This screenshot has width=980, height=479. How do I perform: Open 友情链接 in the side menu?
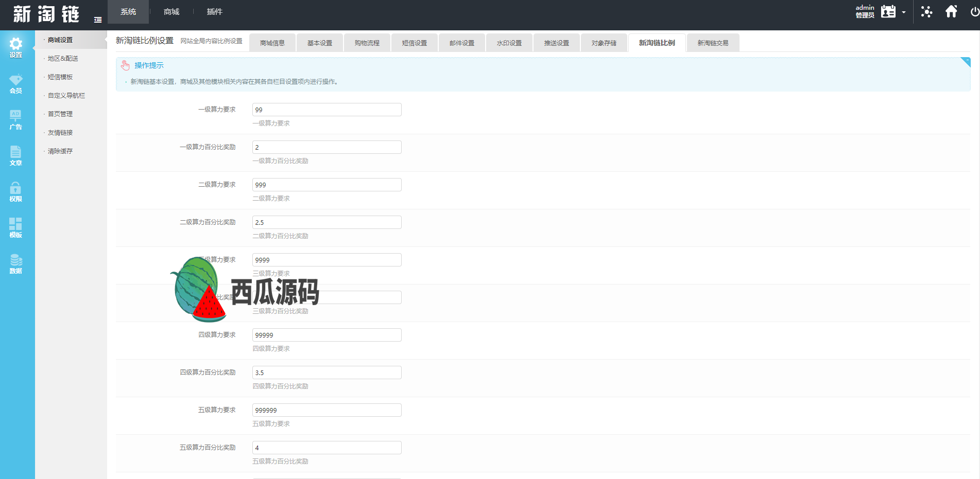(60, 133)
